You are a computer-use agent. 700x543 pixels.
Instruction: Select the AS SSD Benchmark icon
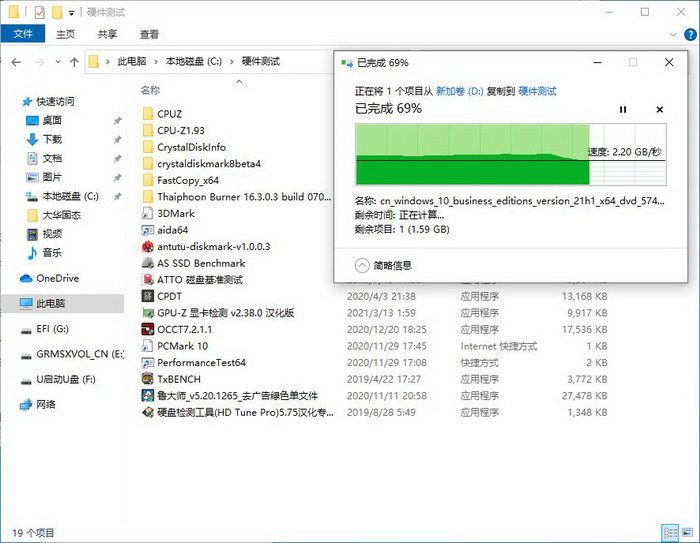point(147,263)
